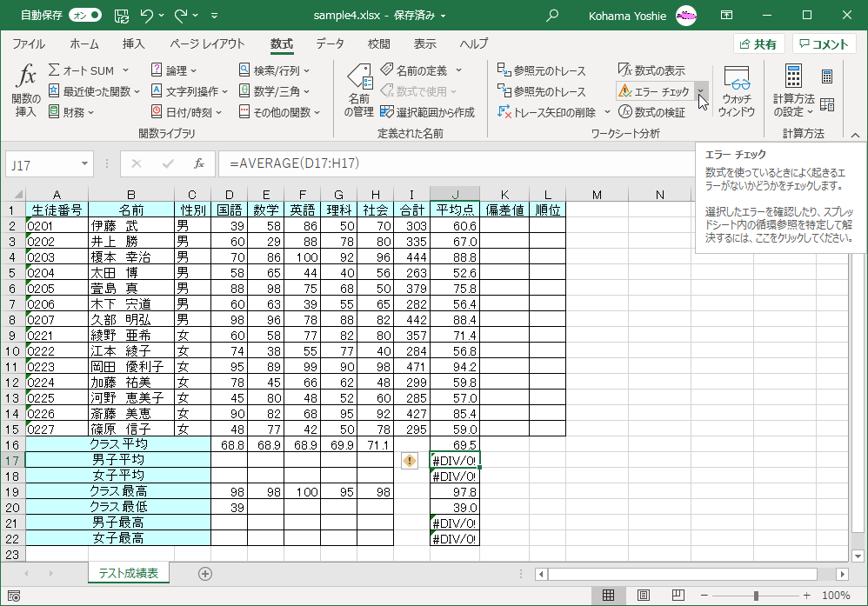The height and width of the screenshot is (606, 868).
Task: Click the Calculate Now calculator icon
Action: click(827, 77)
